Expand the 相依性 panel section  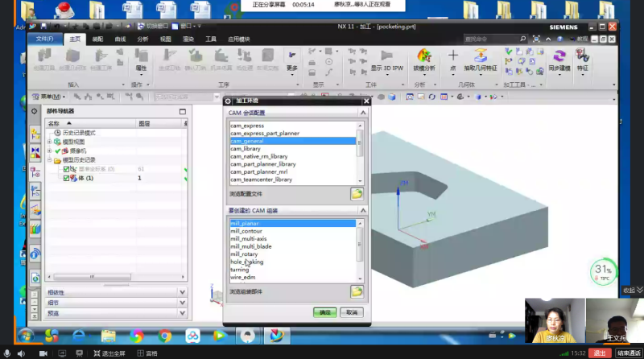point(182,292)
